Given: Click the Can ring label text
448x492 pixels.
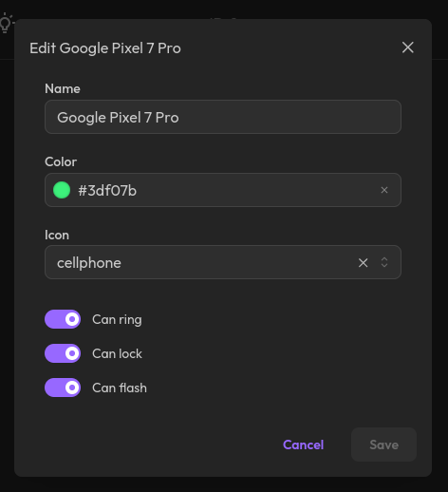Looking at the screenshot, I should click(x=117, y=319).
